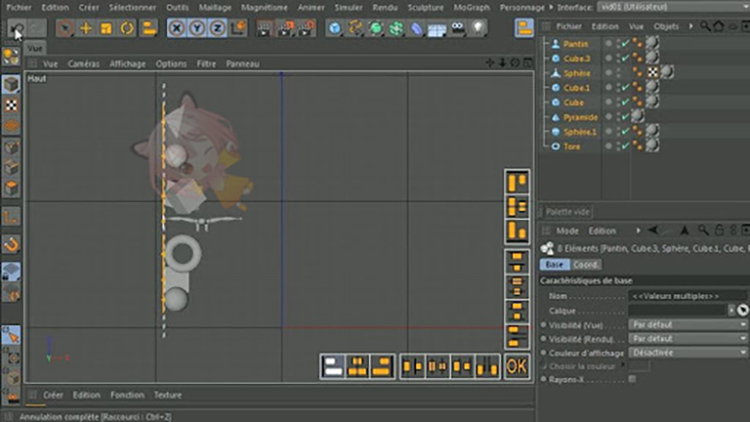Screen dimensions: 750x422
Task: Open the MoGraph menu
Action: point(472,8)
